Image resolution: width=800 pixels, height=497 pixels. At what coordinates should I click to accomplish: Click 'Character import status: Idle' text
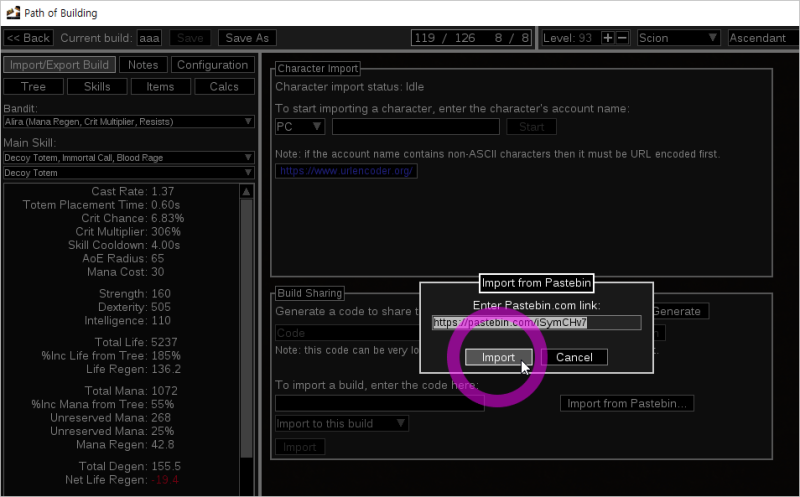(x=349, y=87)
